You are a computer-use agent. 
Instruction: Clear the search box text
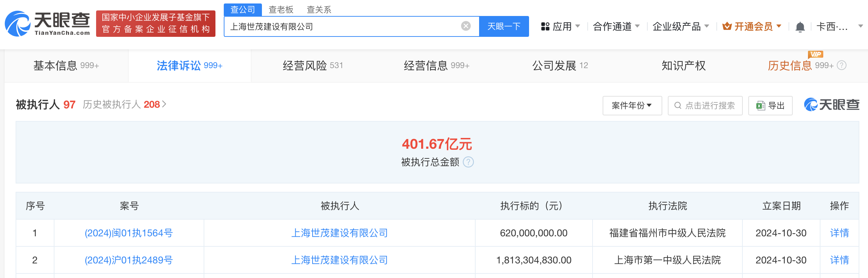(x=466, y=26)
